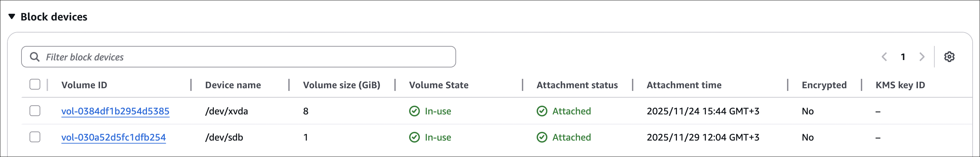
Task: Click Attached status icon for /dev/sdb
Action: click(x=542, y=137)
